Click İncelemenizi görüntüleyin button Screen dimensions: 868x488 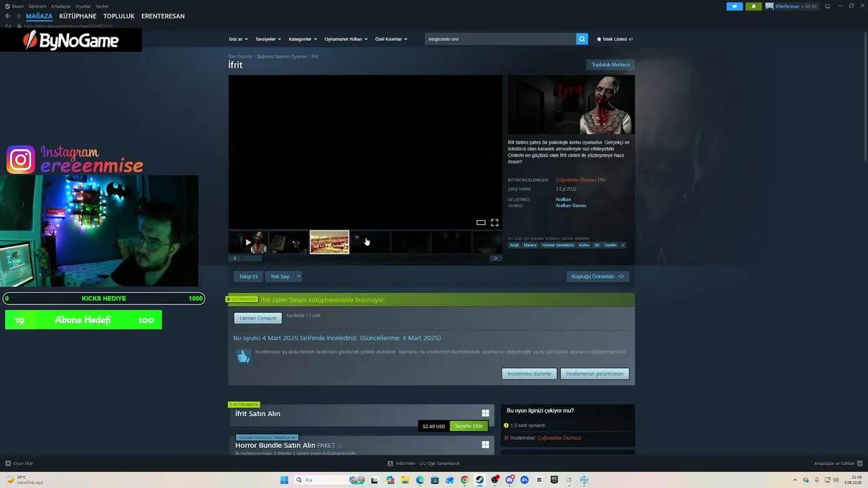pyautogui.click(x=595, y=373)
